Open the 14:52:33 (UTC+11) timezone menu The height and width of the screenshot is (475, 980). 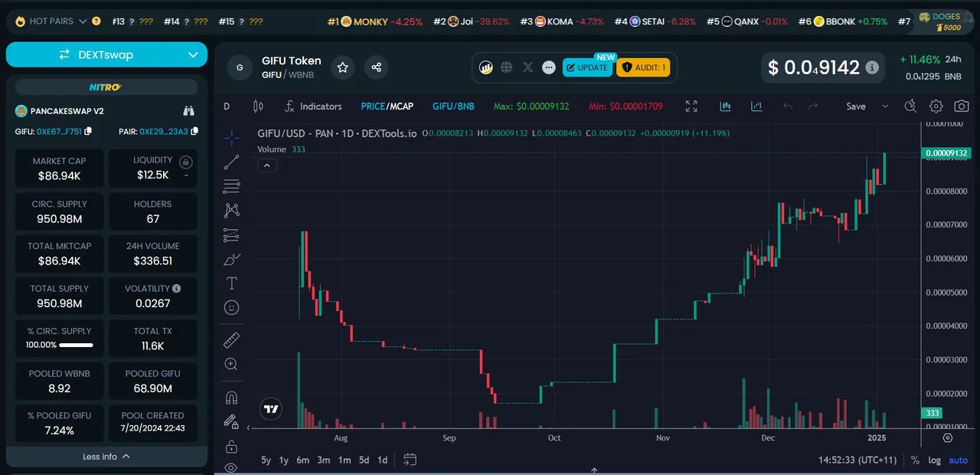click(x=857, y=460)
